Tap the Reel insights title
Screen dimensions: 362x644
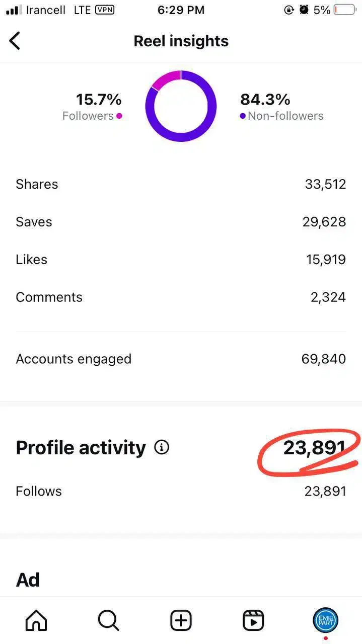pyautogui.click(x=181, y=41)
